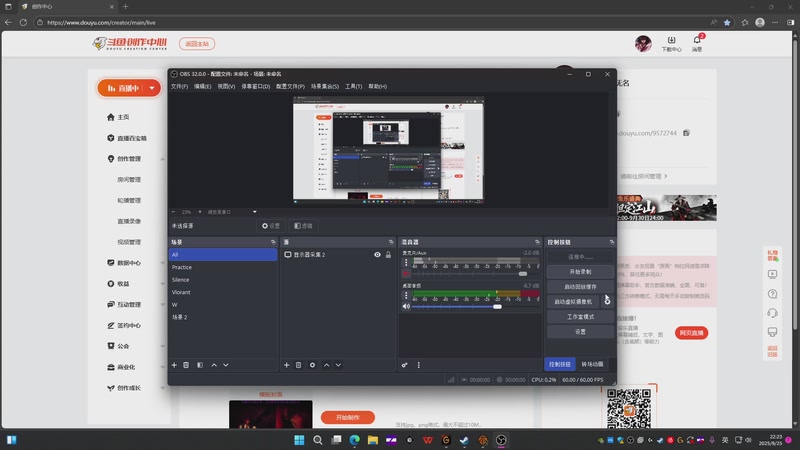Collapse 创作管理 sidebar section
The height and width of the screenshot is (450, 800).
pos(163,159)
